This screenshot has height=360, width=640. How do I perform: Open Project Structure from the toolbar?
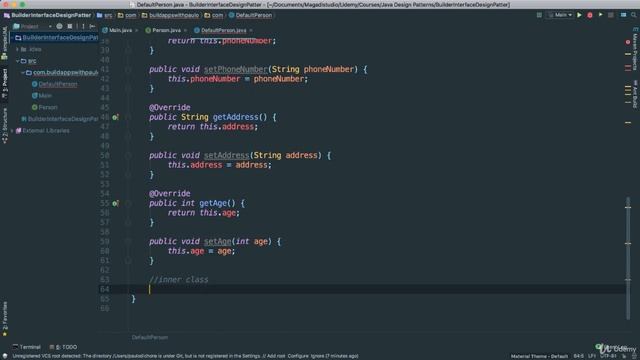click(x=623, y=15)
